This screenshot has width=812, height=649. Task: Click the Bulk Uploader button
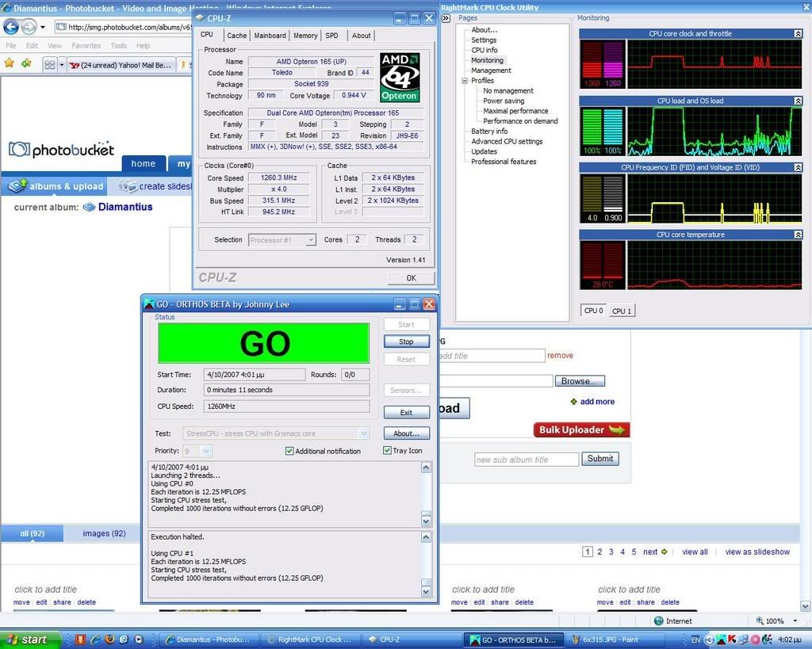[581, 429]
